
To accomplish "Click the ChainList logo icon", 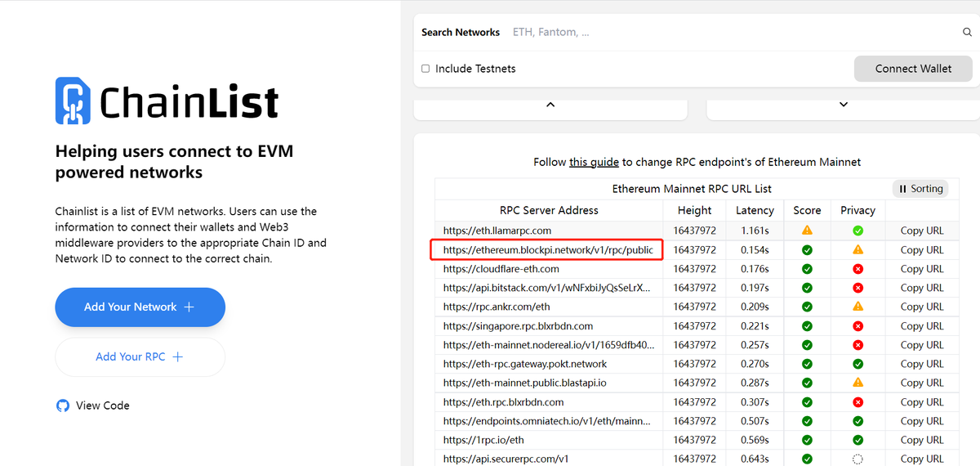I will click(x=73, y=101).
